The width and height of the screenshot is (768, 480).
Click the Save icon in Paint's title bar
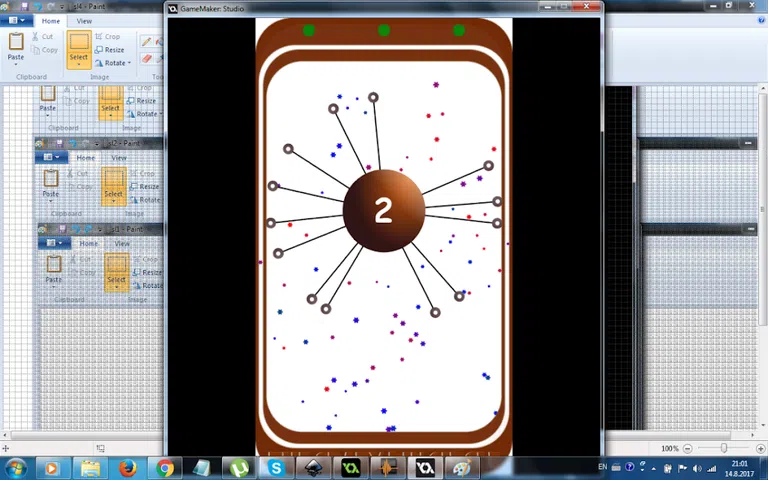coord(23,7)
